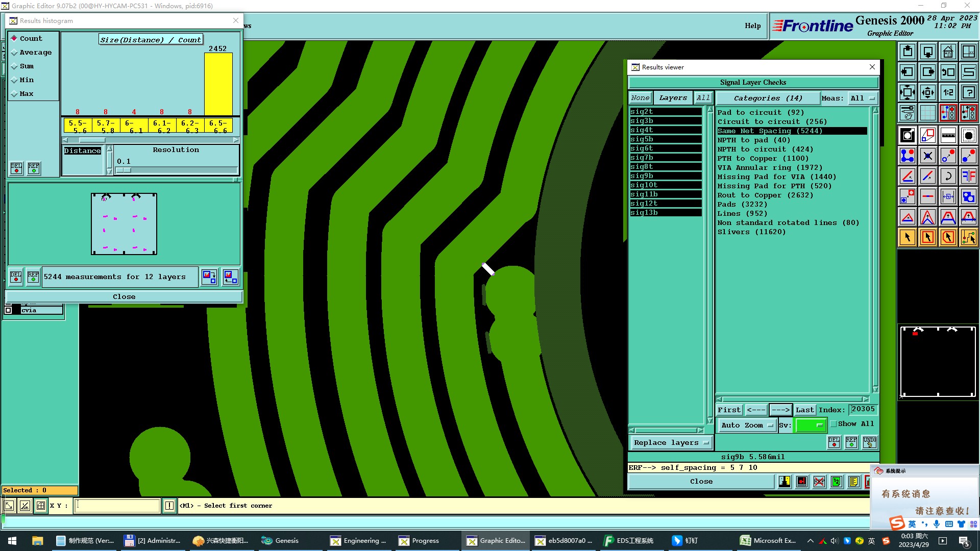Click DEL icon below histogram Min/Max list
The height and width of the screenshot is (551, 980).
point(16,168)
